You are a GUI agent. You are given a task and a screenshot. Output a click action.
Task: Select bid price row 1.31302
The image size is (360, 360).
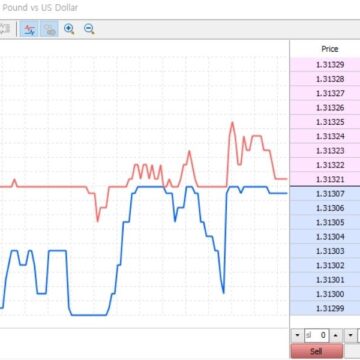coord(325,265)
